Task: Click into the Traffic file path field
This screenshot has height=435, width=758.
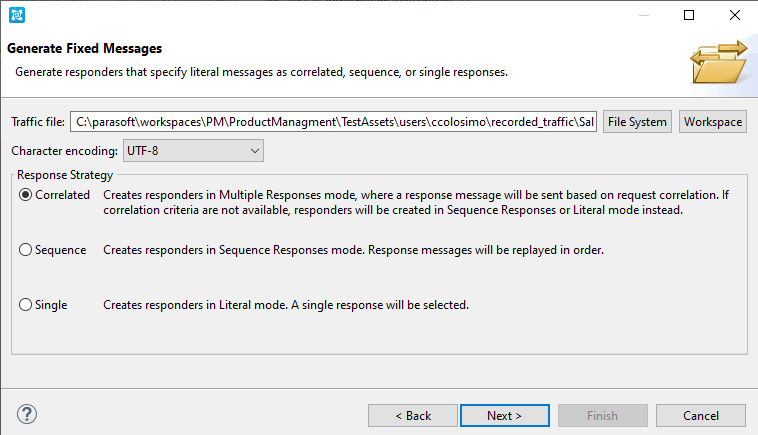Action: point(334,122)
